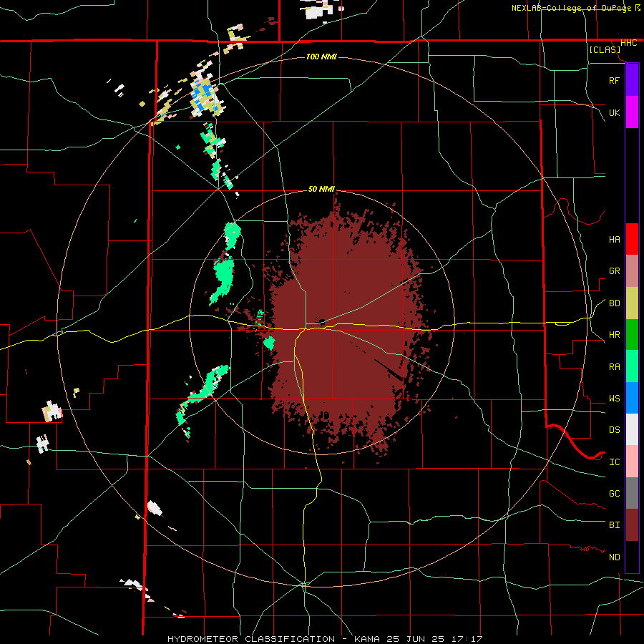
Task: Click the GR legend label
Action: 614,271
